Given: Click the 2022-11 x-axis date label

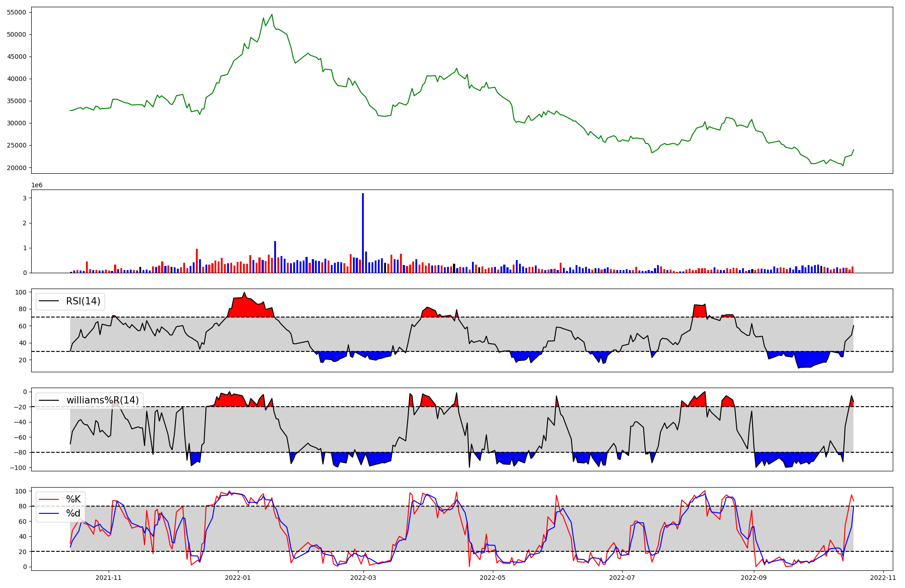Looking at the screenshot, I should [883, 578].
